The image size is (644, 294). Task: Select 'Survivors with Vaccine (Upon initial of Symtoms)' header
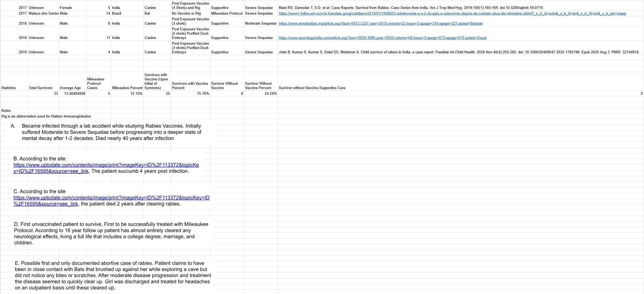[x=157, y=81]
